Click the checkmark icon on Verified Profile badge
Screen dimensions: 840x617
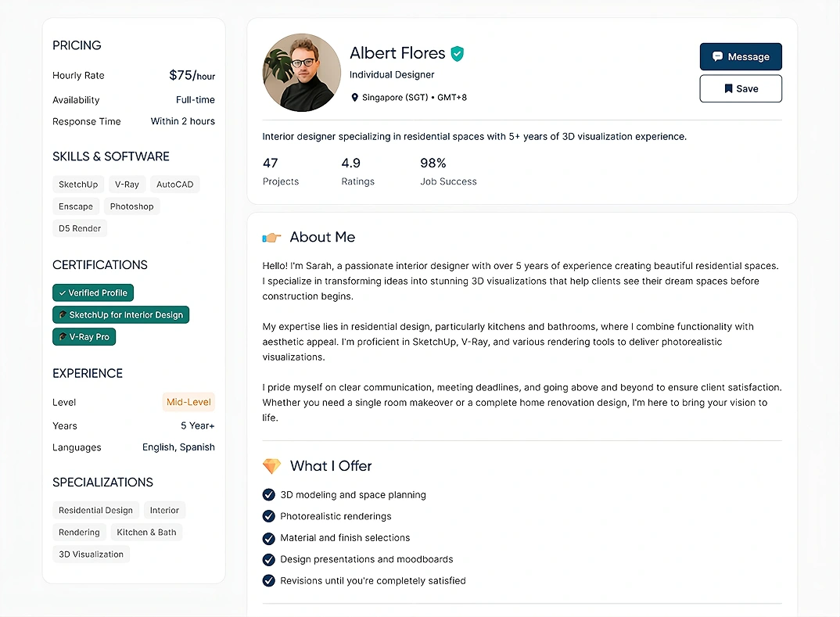tap(62, 293)
